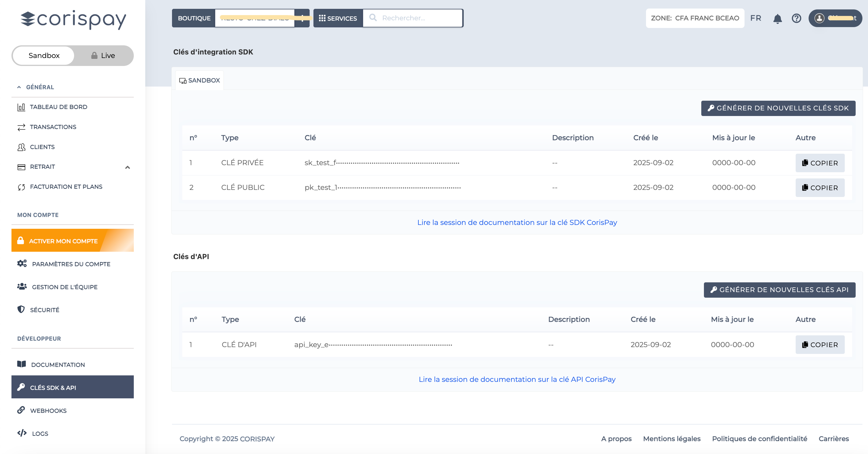Open the SERVICES menu

[x=338, y=18]
